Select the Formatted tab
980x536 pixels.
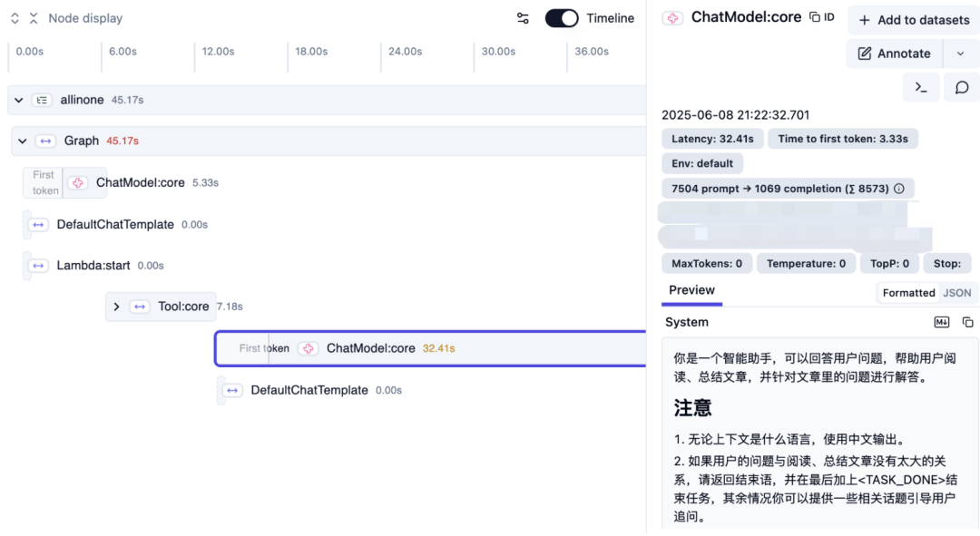click(908, 292)
